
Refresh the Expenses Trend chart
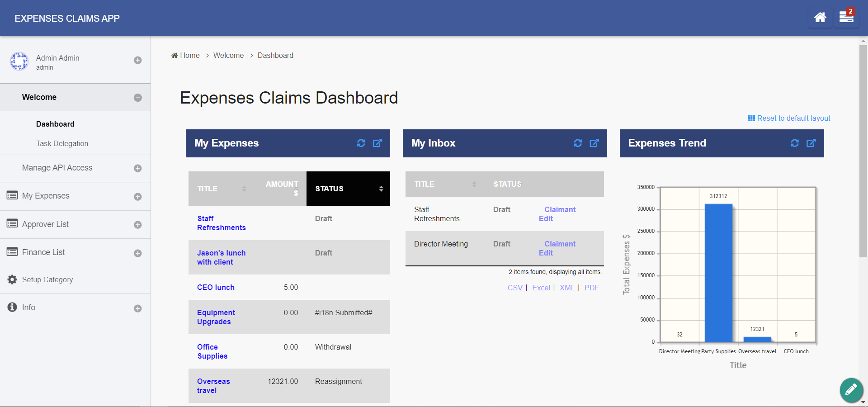[x=795, y=143]
